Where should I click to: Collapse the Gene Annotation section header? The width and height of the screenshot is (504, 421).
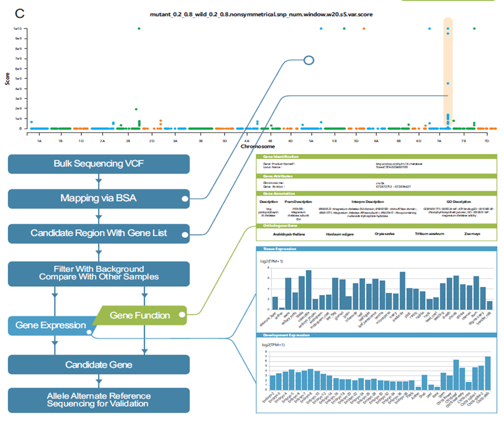coord(377,194)
